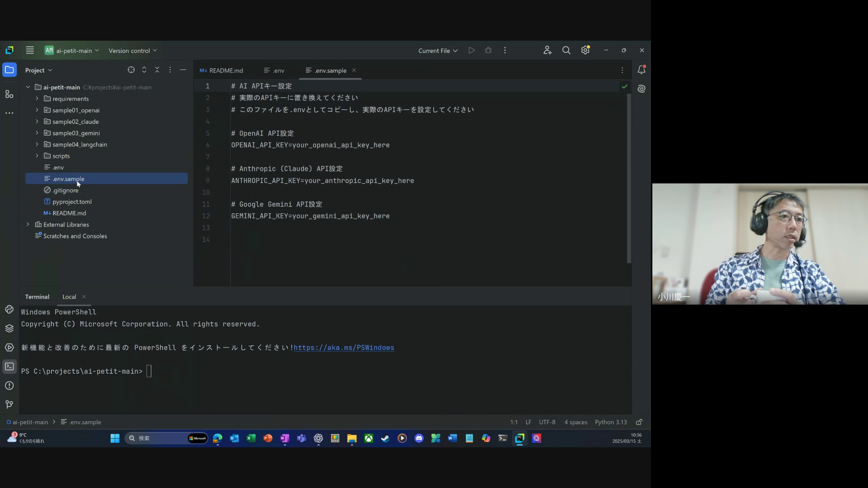Open the AI Assistant panel icon
This screenshot has height=488, width=868.
pos(641,89)
